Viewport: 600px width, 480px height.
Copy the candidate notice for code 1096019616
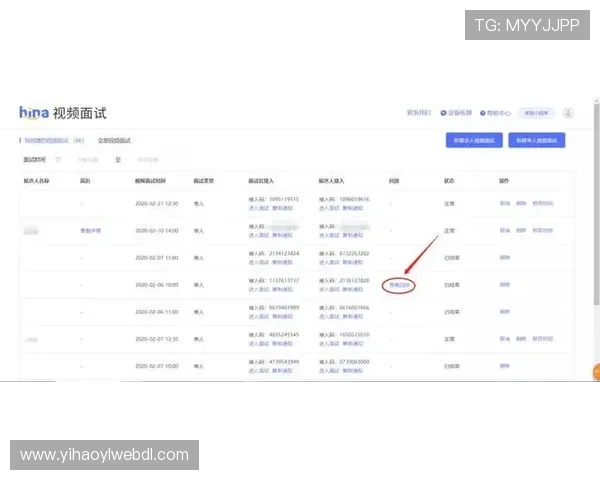pyautogui.click(x=352, y=208)
